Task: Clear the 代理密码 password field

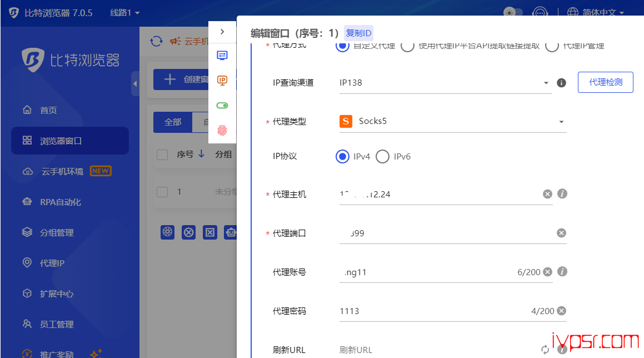Action: point(561,311)
